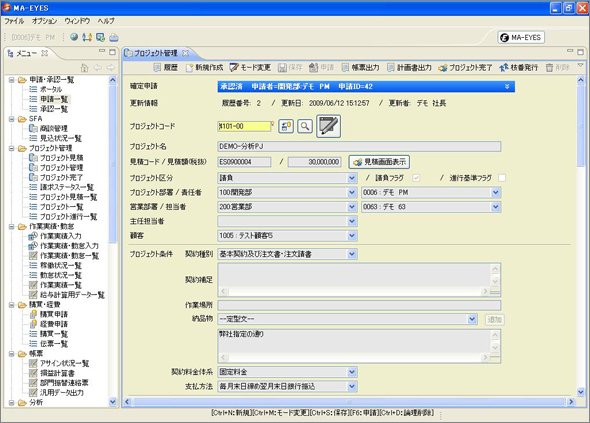Collapse the 申請・承認一覧 tree folder
590x423 pixels.
(12, 80)
